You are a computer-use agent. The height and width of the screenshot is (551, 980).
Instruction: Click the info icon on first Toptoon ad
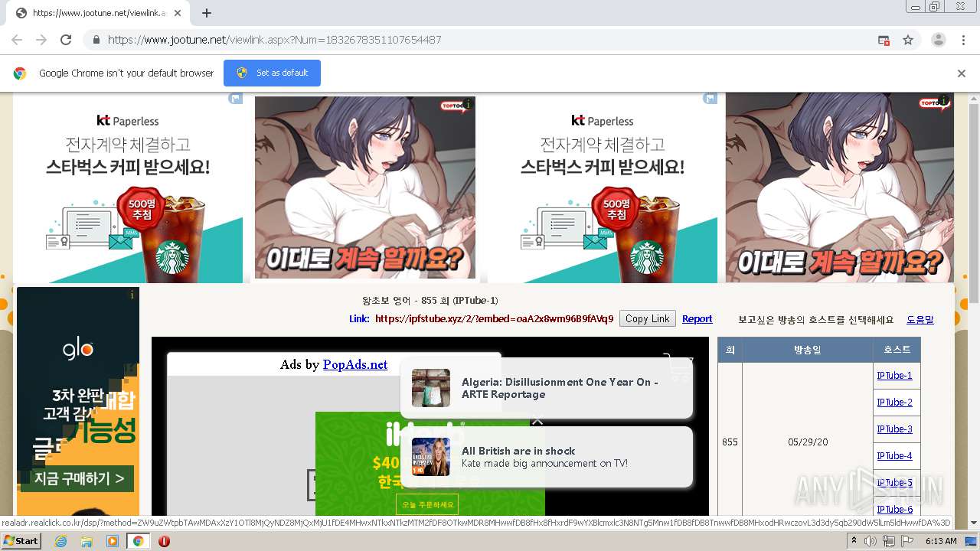pos(468,104)
